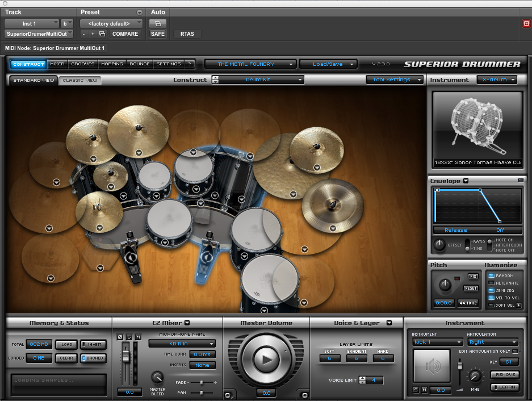Switch to the Mixer tab
The width and height of the screenshot is (532, 401).
tap(57, 64)
